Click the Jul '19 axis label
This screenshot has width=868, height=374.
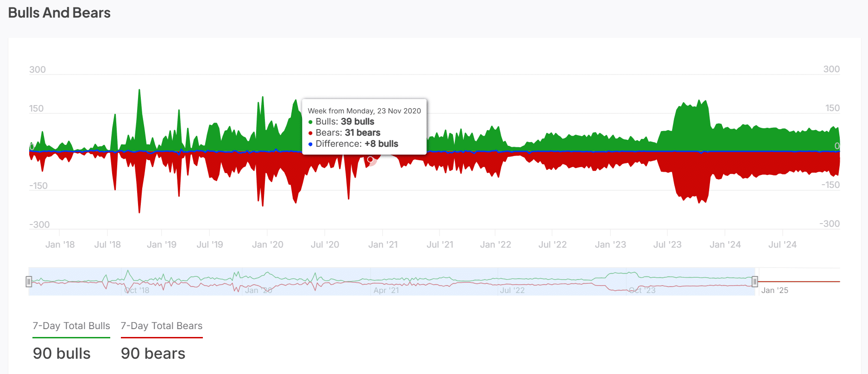tap(210, 244)
